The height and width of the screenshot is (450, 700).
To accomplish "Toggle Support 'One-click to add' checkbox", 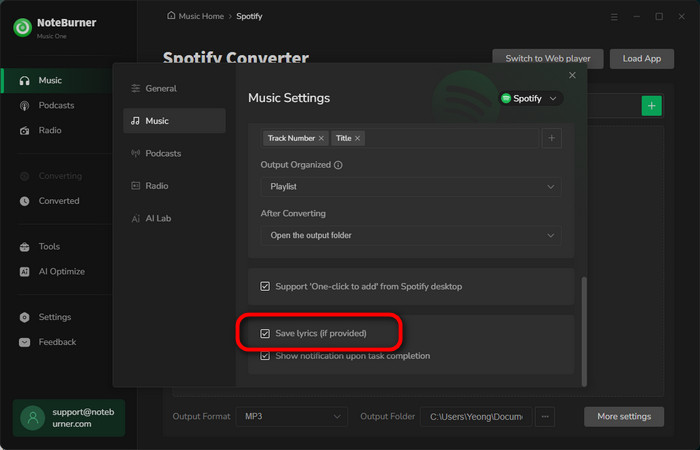I will (265, 287).
